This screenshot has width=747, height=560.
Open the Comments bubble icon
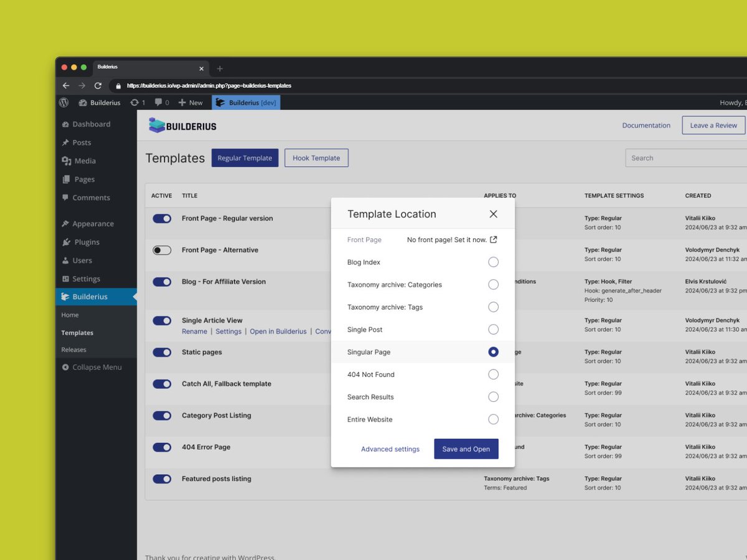(66, 197)
